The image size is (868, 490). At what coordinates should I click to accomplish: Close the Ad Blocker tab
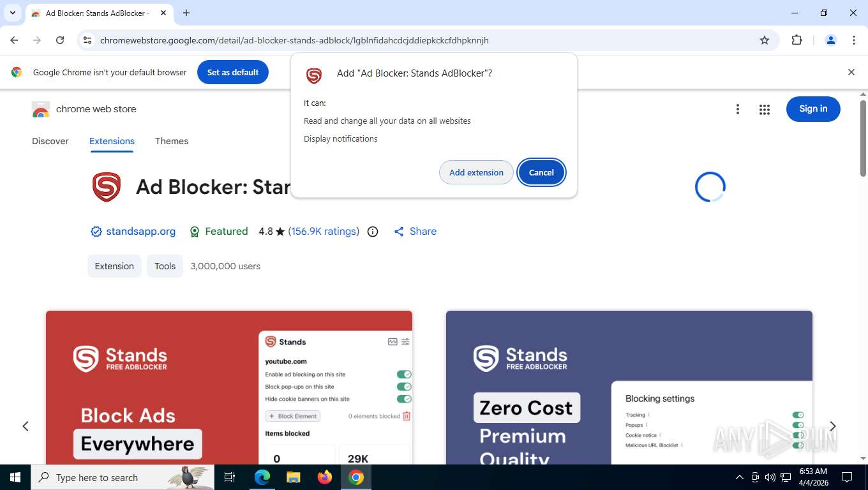pyautogui.click(x=163, y=13)
